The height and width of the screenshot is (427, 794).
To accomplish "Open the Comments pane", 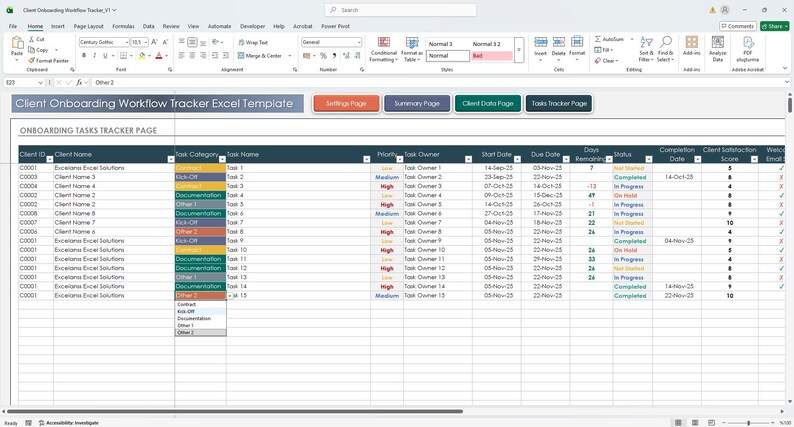I will pyautogui.click(x=737, y=26).
